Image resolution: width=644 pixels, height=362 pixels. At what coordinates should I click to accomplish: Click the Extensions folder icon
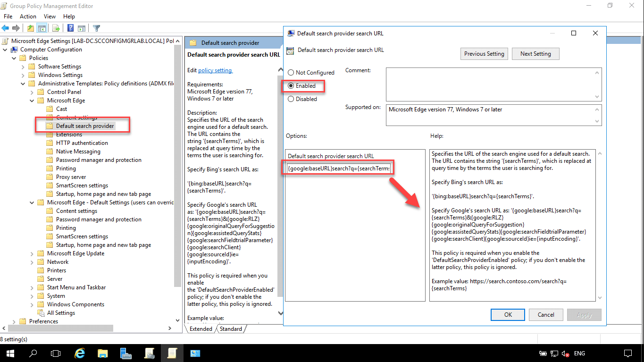point(50,135)
